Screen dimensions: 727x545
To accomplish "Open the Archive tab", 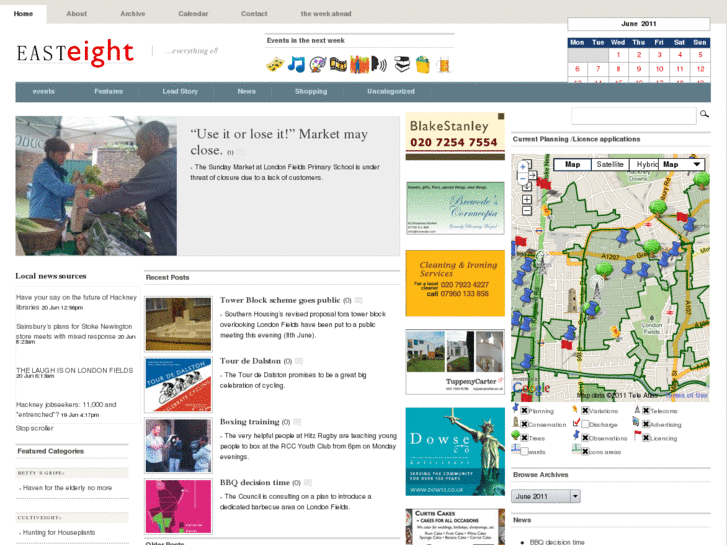I will tap(133, 14).
